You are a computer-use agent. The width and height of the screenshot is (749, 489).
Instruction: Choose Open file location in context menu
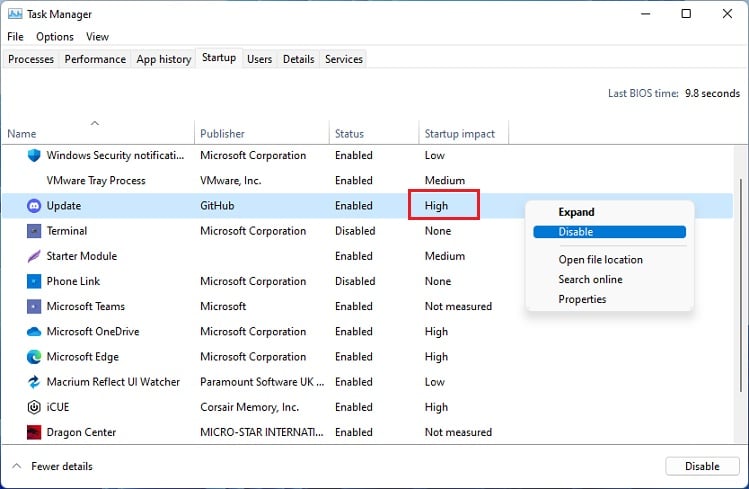coord(600,260)
